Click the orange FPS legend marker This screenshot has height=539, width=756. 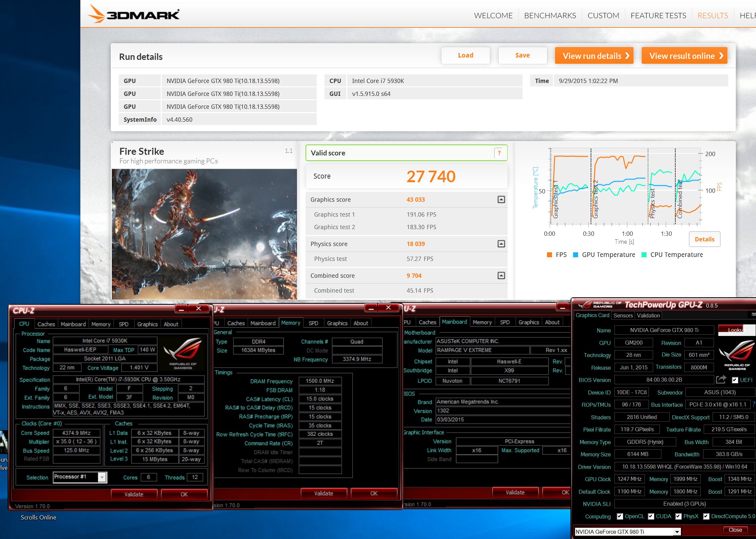(x=549, y=255)
